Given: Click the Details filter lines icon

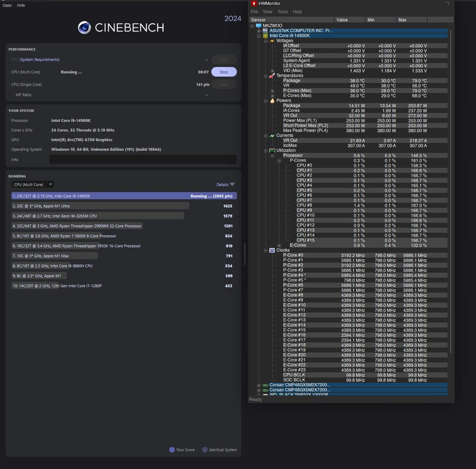Looking at the screenshot, I should pos(232,185).
